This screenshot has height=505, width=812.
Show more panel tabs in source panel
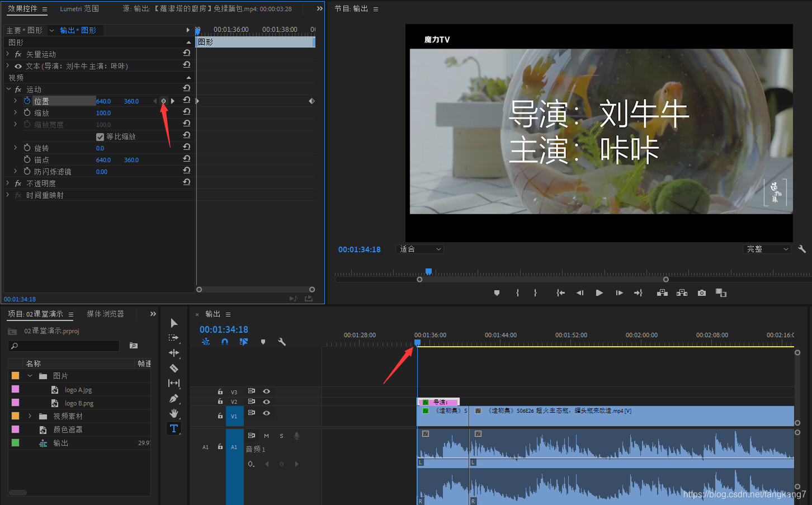tap(319, 9)
